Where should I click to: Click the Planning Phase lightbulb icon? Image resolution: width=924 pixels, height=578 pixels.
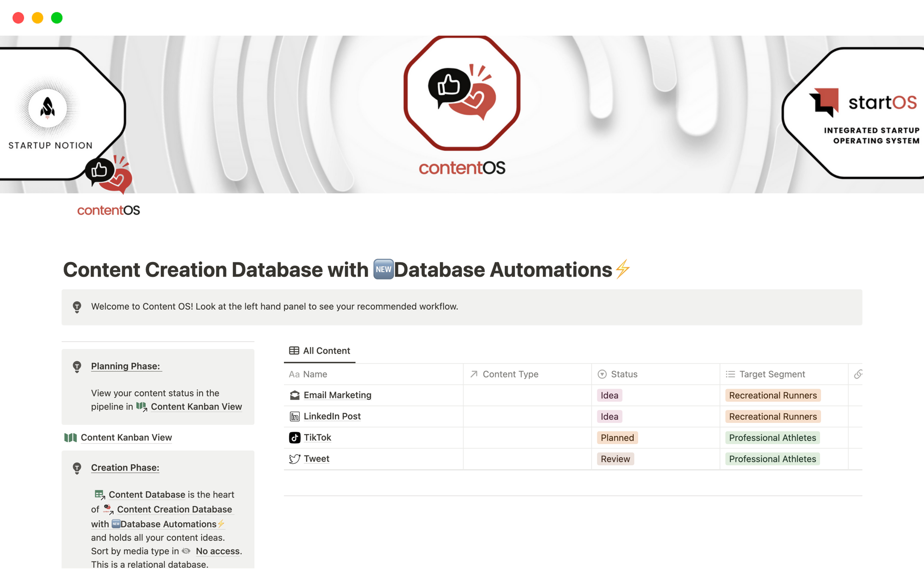click(x=77, y=366)
